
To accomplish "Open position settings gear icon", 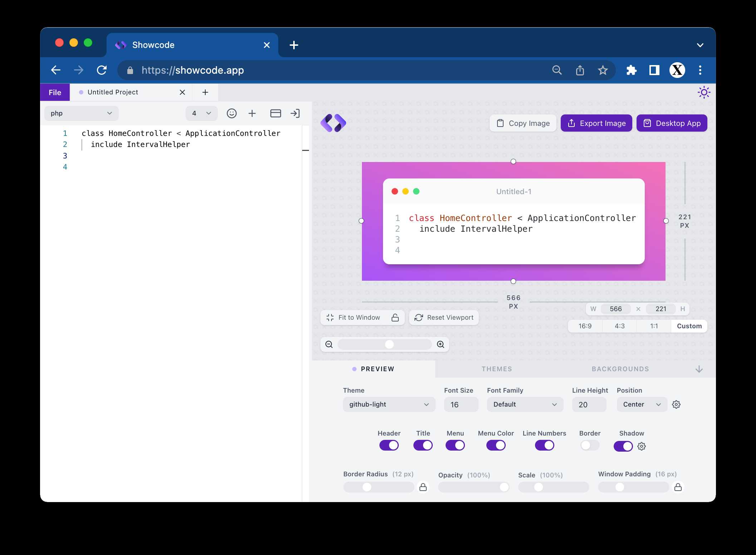I will click(x=676, y=404).
